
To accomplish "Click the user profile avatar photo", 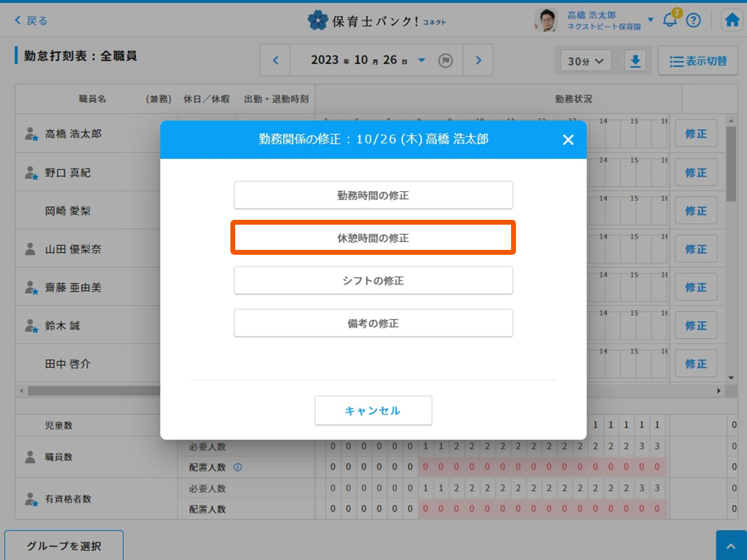I will click(546, 20).
